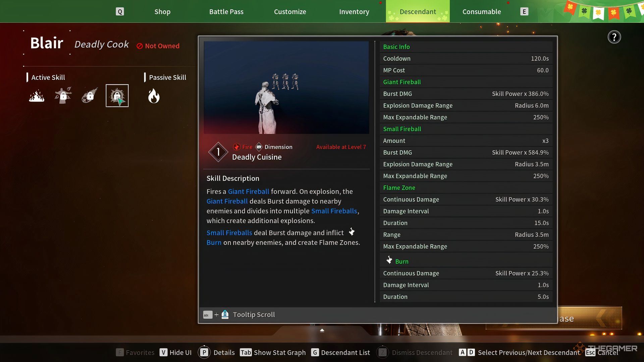Click Hide UI in the bottom bar
This screenshot has width=644, height=362.
[180, 352]
